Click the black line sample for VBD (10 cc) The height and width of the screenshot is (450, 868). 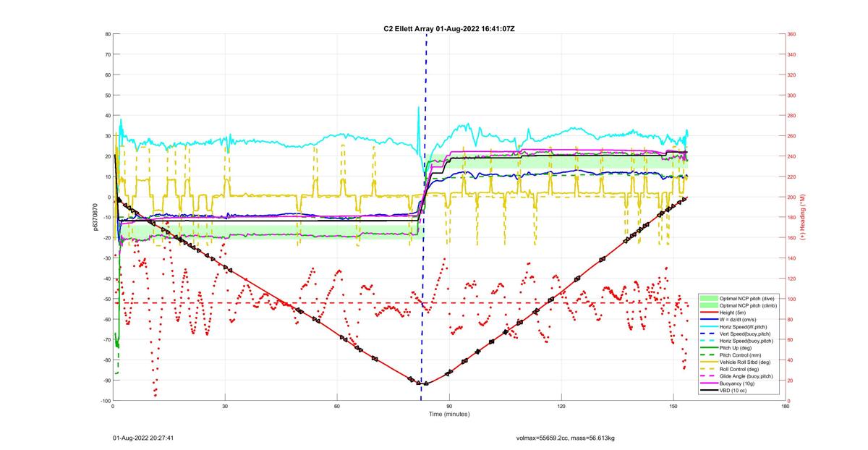pos(709,390)
